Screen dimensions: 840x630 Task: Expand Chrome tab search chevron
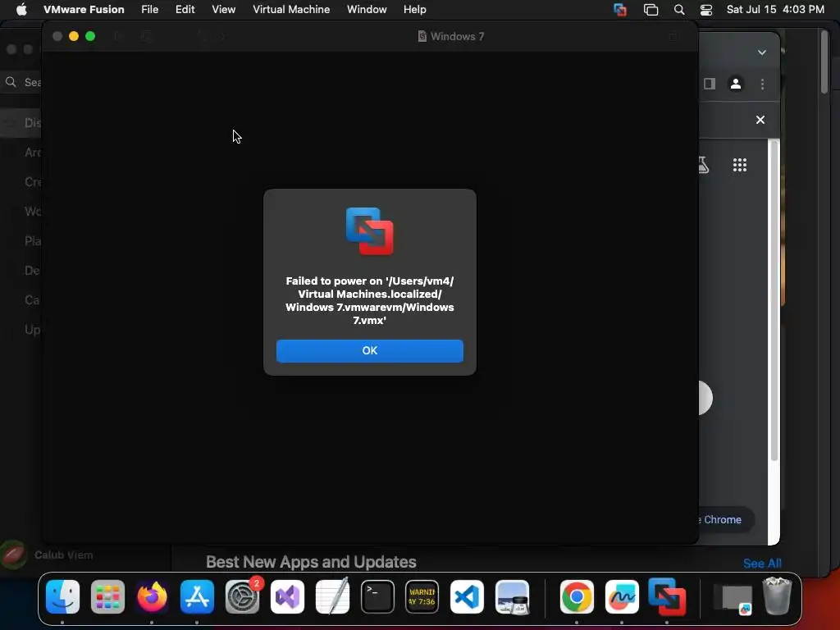click(762, 52)
